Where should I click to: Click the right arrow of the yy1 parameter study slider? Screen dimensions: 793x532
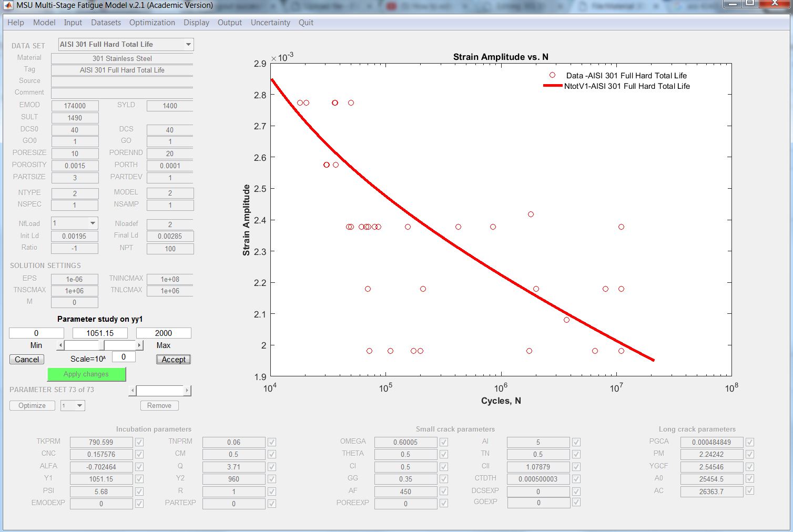click(x=139, y=345)
